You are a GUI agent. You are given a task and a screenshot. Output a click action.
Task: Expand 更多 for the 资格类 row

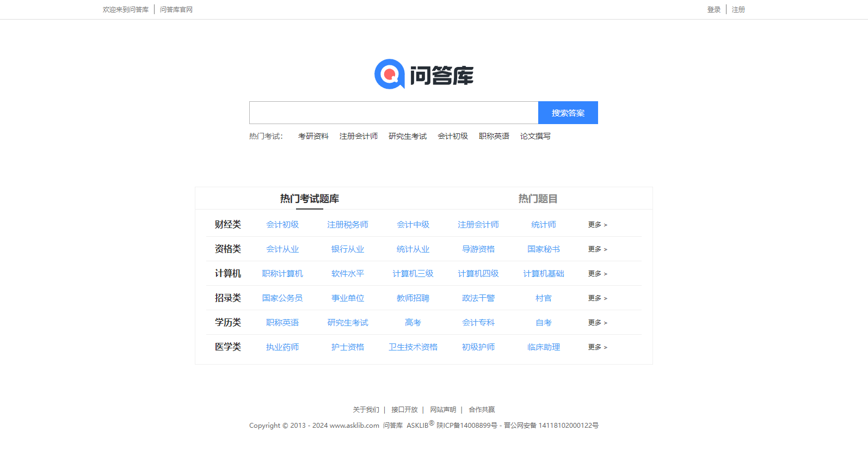[x=598, y=249]
